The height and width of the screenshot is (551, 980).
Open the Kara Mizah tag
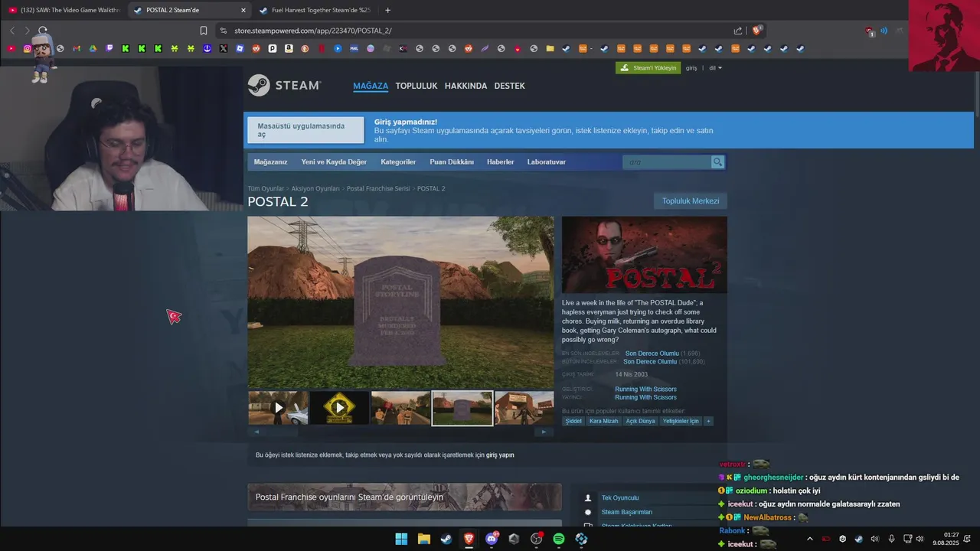pos(603,421)
